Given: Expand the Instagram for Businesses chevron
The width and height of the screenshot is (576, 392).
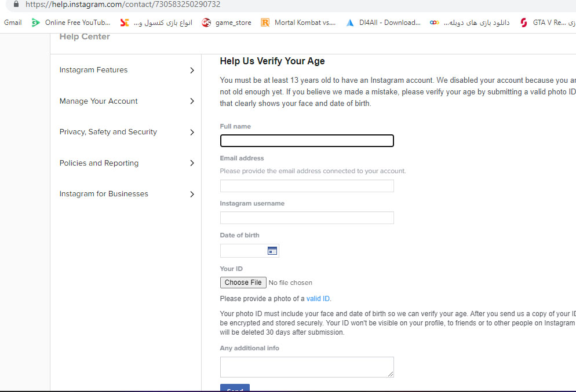Looking at the screenshot, I should (192, 194).
